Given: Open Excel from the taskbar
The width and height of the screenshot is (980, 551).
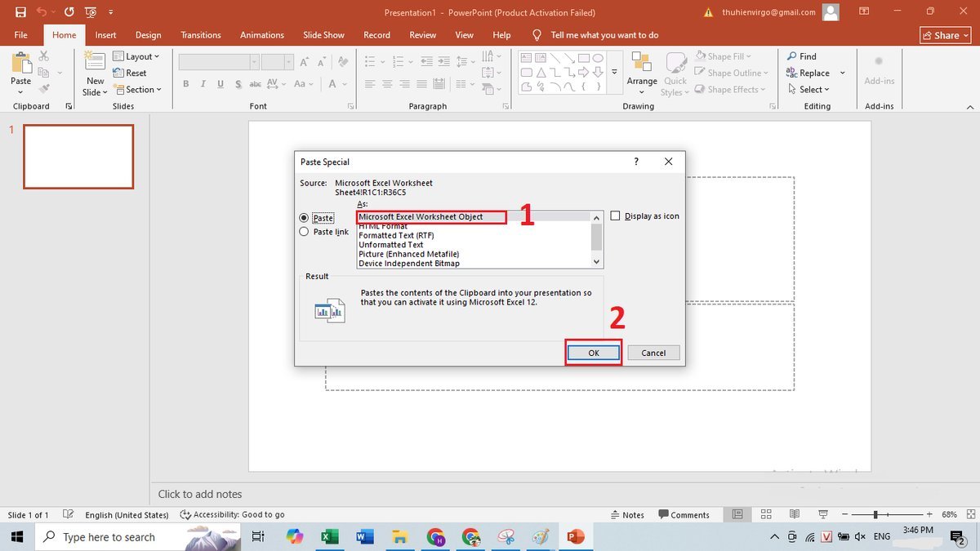Looking at the screenshot, I should click(329, 536).
